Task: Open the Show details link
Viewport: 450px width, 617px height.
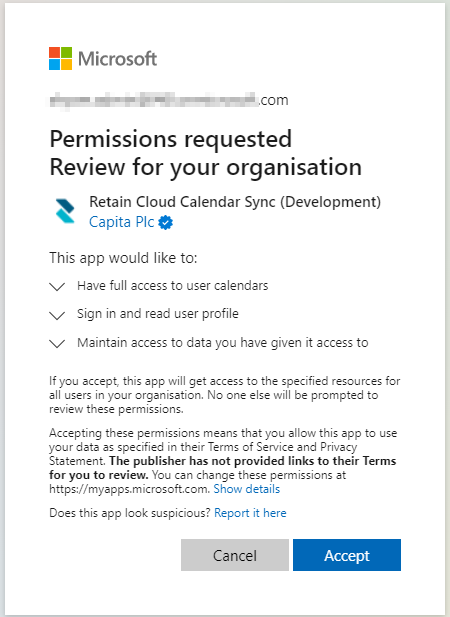Action: 247,489
